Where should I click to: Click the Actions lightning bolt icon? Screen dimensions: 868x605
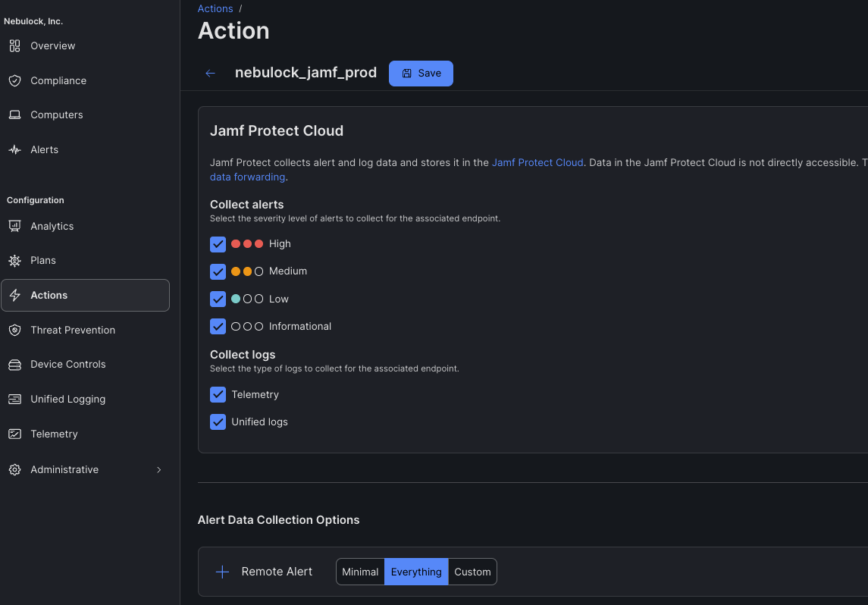(15, 296)
